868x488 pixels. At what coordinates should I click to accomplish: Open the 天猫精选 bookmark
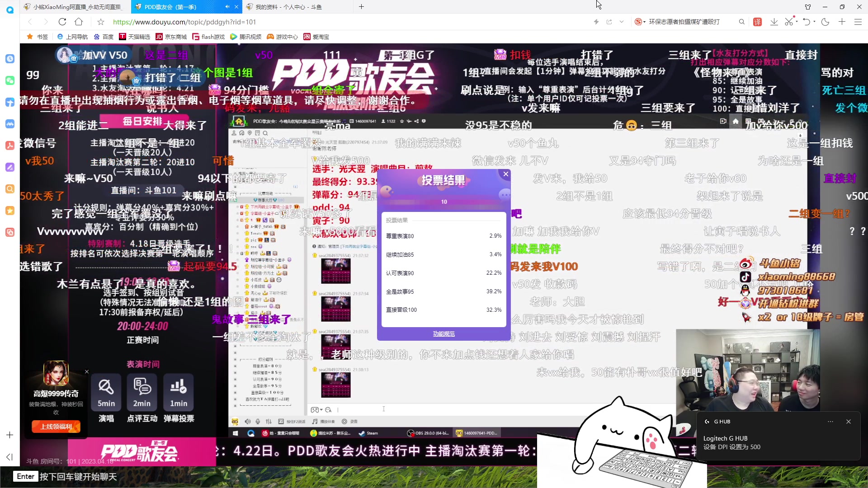(135, 37)
